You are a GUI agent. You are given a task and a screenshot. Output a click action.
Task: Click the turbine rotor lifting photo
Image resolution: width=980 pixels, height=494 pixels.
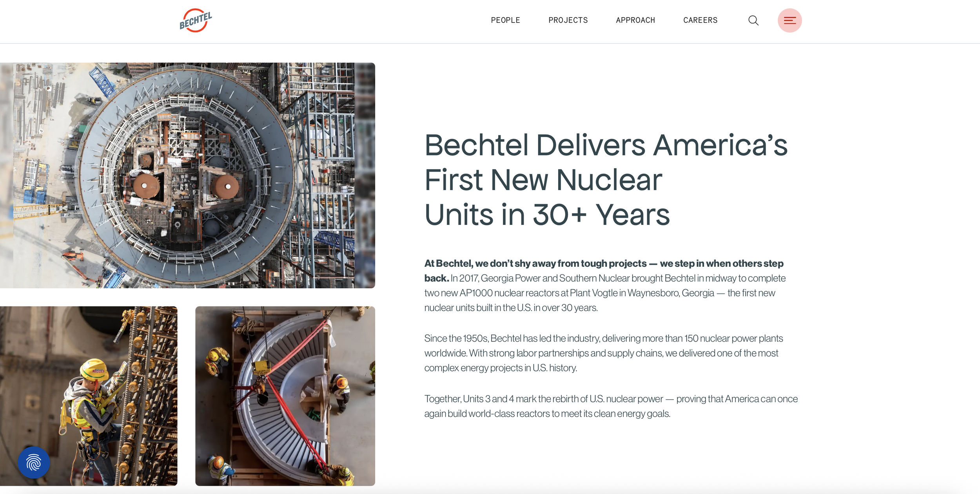285,396
